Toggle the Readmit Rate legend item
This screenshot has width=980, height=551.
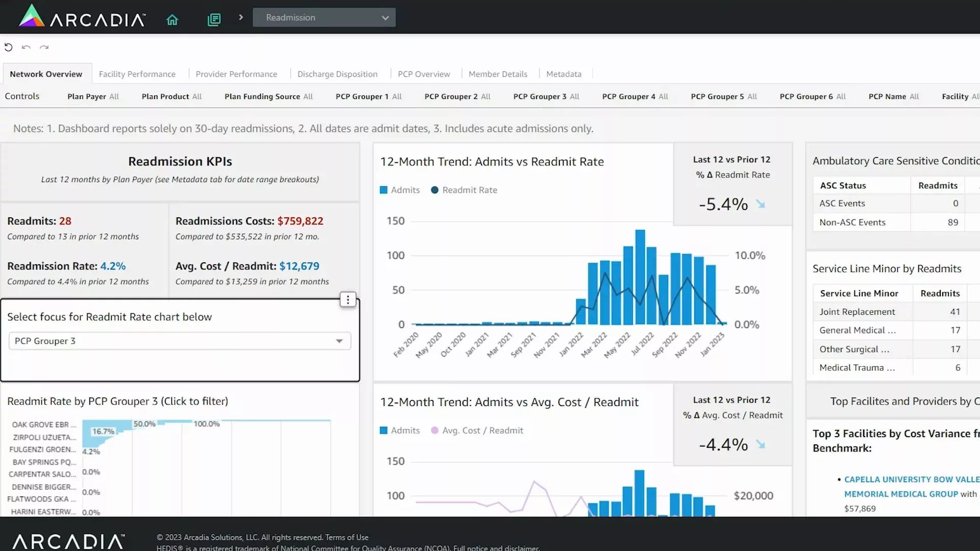pyautogui.click(x=464, y=190)
